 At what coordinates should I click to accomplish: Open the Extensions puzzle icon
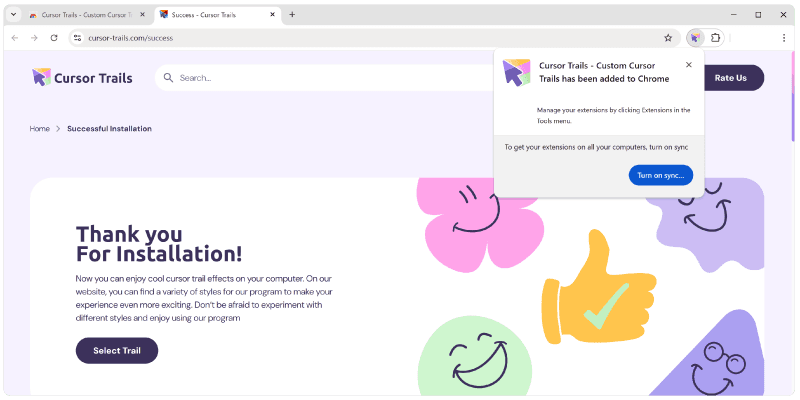click(x=715, y=38)
